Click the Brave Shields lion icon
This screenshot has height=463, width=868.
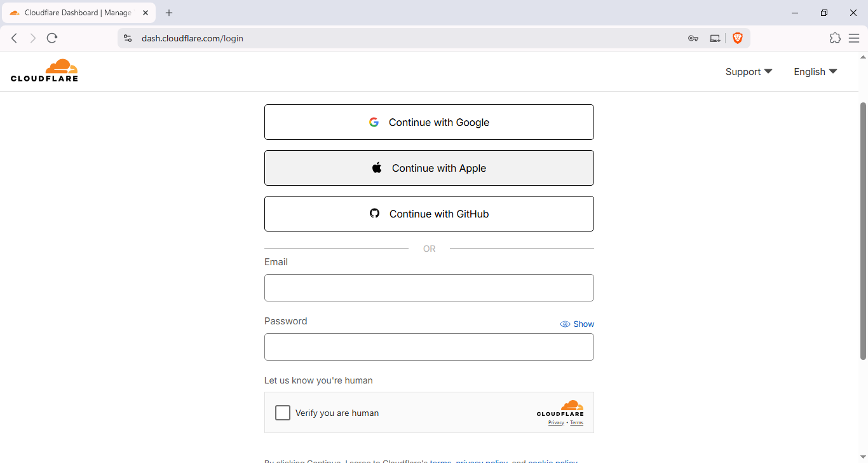(737, 38)
